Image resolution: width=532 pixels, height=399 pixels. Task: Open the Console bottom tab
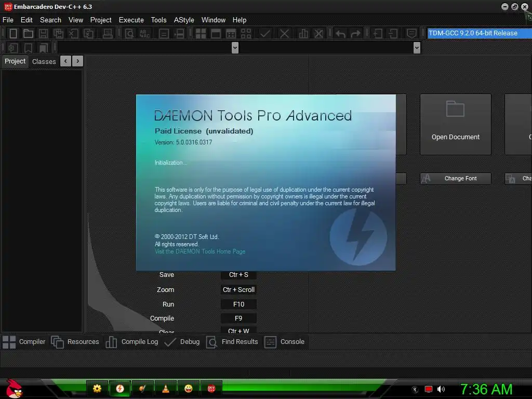pyautogui.click(x=284, y=342)
